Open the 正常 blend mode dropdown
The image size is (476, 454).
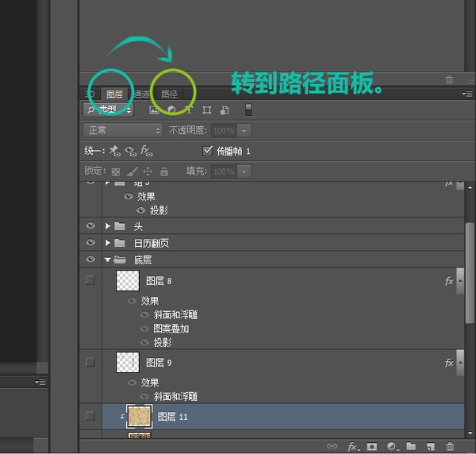123,131
